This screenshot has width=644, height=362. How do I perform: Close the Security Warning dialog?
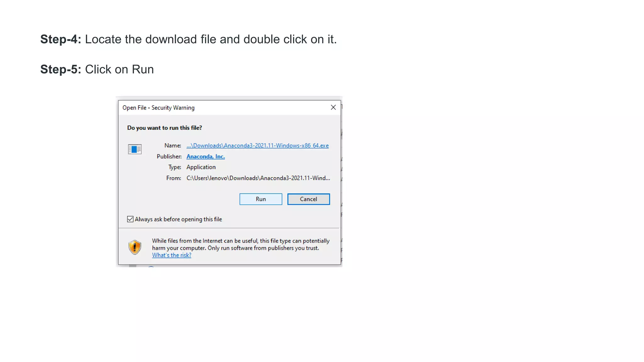pos(333,107)
